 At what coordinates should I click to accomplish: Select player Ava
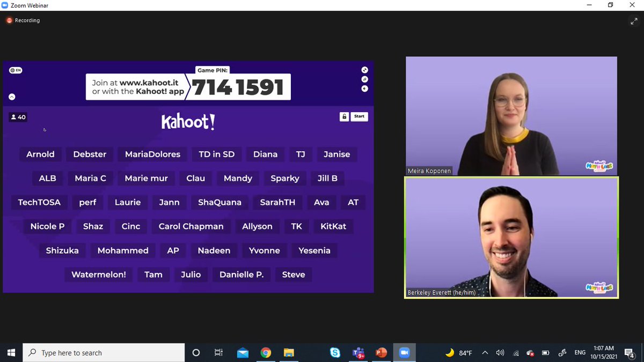click(321, 203)
